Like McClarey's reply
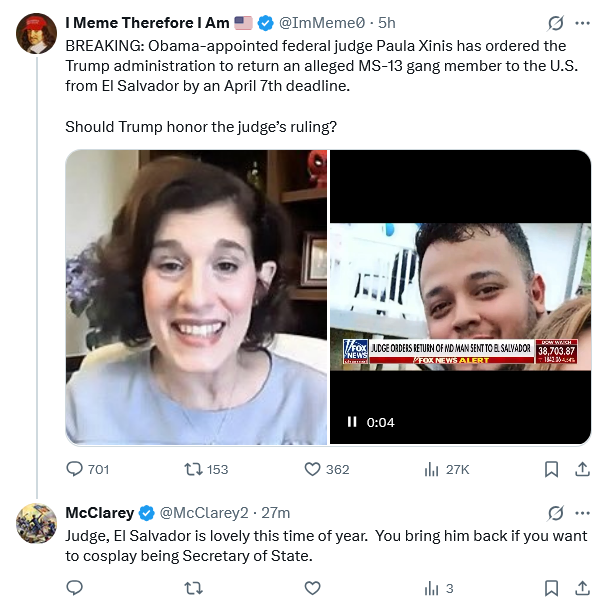This screenshot has width=609, height=609. (x=312, y=588)
